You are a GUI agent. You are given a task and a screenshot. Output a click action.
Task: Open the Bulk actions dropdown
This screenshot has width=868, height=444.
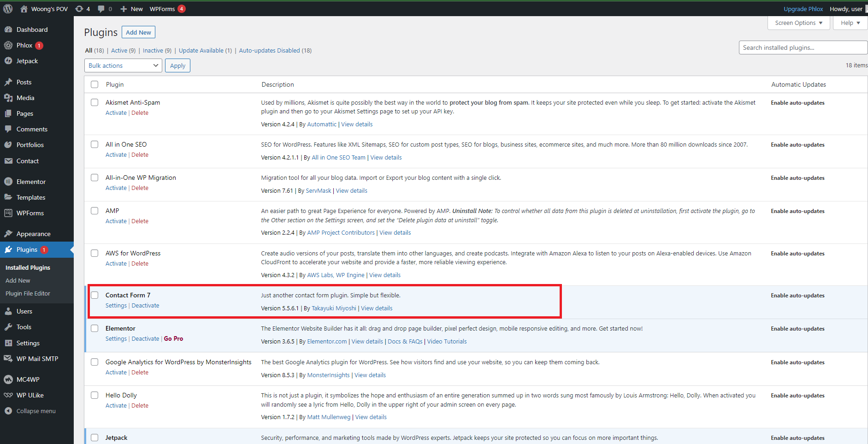pyautogui.click(x=123, y=65)
